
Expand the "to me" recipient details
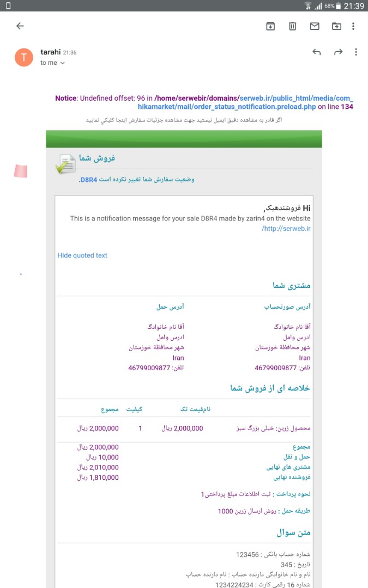53,63
